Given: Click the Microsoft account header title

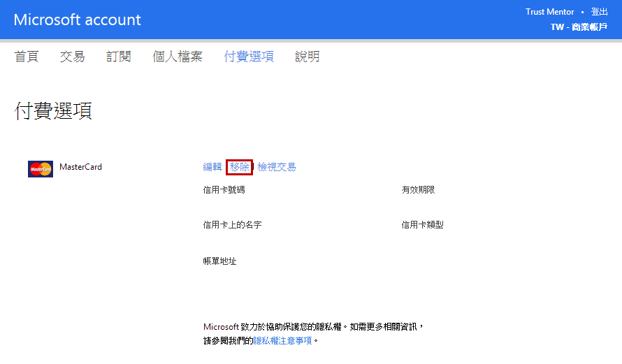Looking at the screenshot, I should 78,20.
